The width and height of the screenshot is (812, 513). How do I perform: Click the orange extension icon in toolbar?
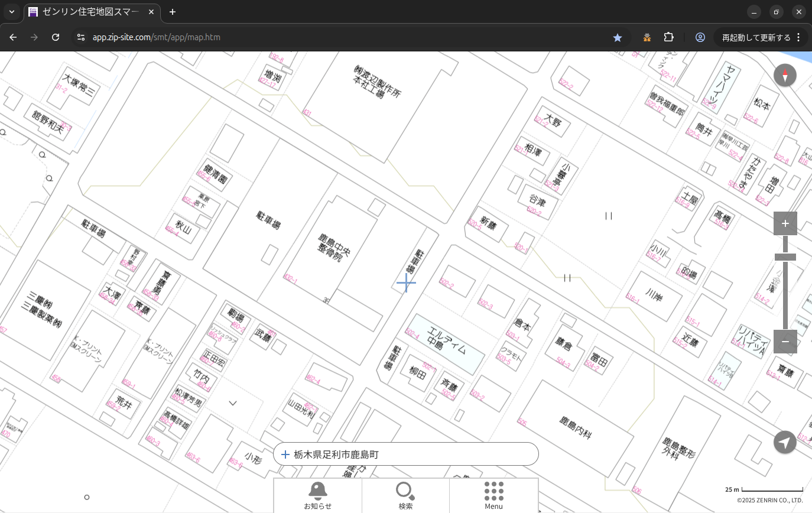[x=647, y=37]
